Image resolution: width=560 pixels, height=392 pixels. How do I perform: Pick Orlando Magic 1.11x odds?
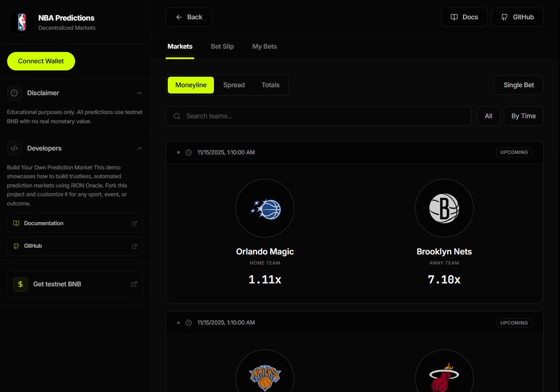point(265,280)
